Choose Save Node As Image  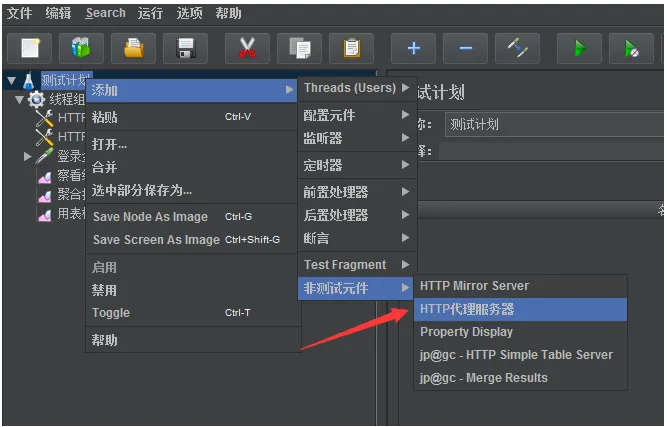tap(191, 216)
